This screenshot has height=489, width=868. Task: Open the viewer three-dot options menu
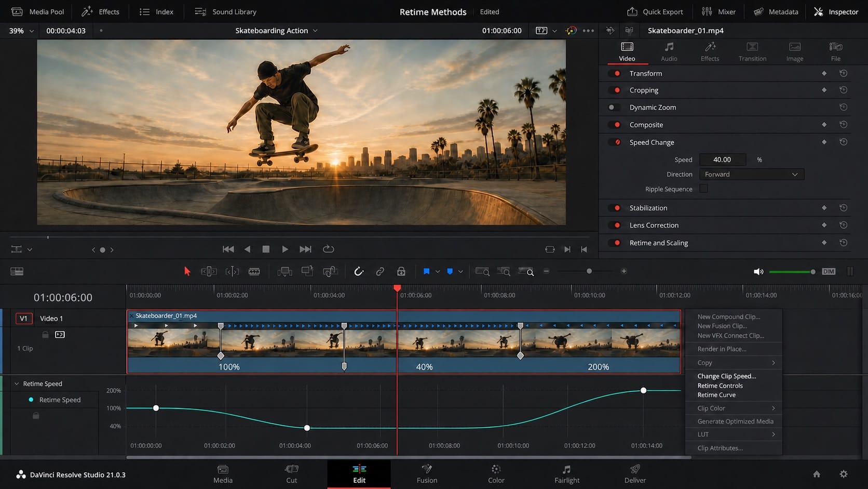(588, 31)
